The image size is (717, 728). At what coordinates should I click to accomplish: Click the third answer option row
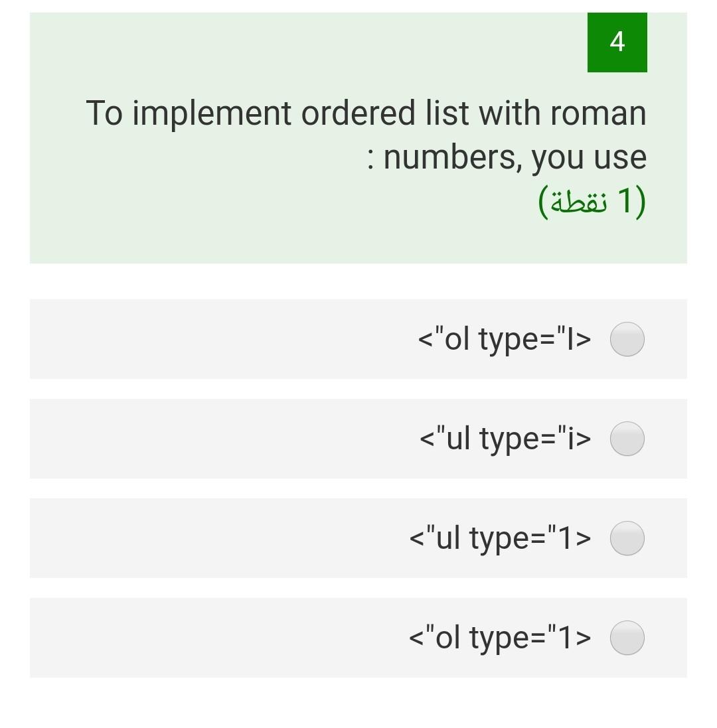click(x=358, y=539)
